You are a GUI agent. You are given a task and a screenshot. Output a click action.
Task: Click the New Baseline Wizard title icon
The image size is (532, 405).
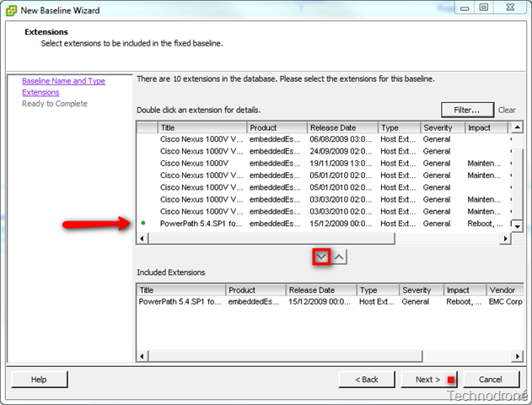(x=11, y=11)
